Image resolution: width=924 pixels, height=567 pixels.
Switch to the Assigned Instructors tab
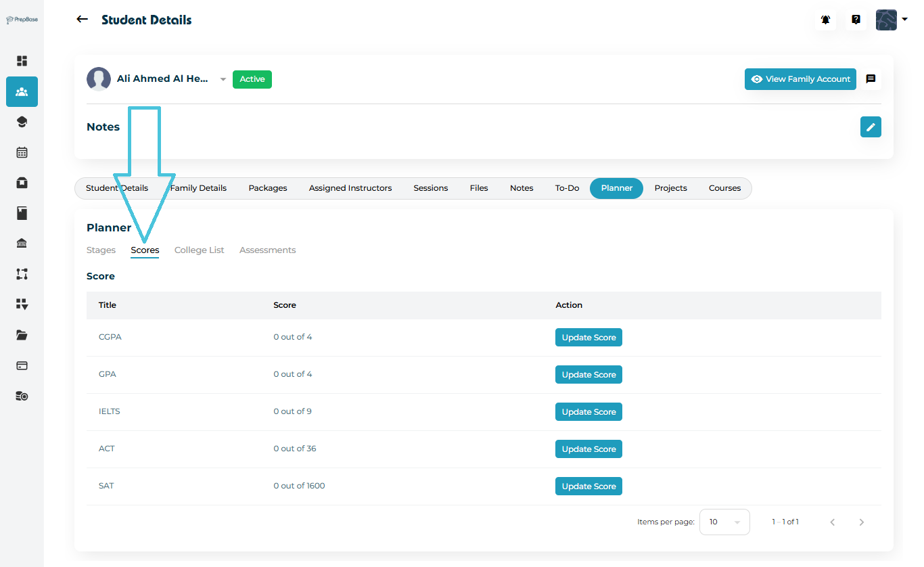pos(350,188)
